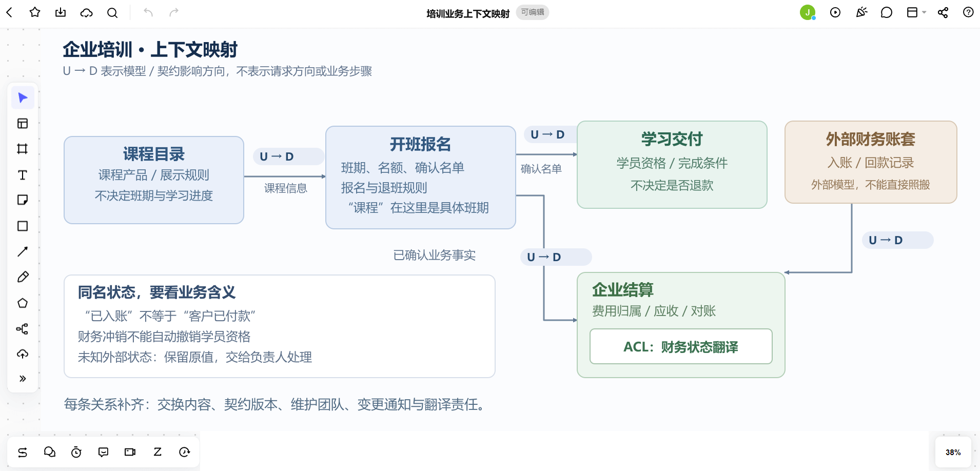Open the templates tool in sidebar
The height and width of the screenshot is (471, 980).
point(23,123)
